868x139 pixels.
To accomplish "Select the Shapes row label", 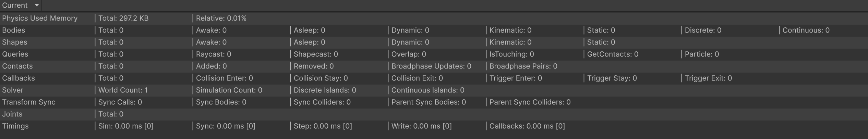I will 15,42.
